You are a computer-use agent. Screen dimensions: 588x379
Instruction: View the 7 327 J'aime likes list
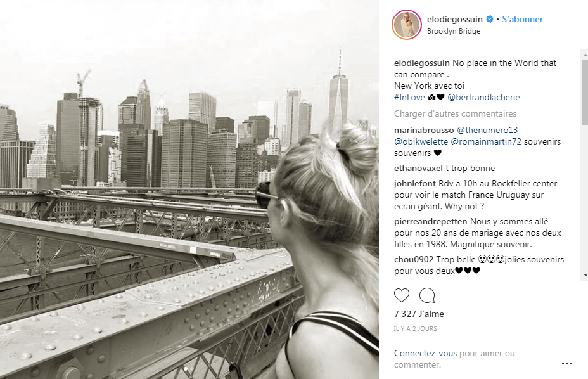(x=419, y=314)
